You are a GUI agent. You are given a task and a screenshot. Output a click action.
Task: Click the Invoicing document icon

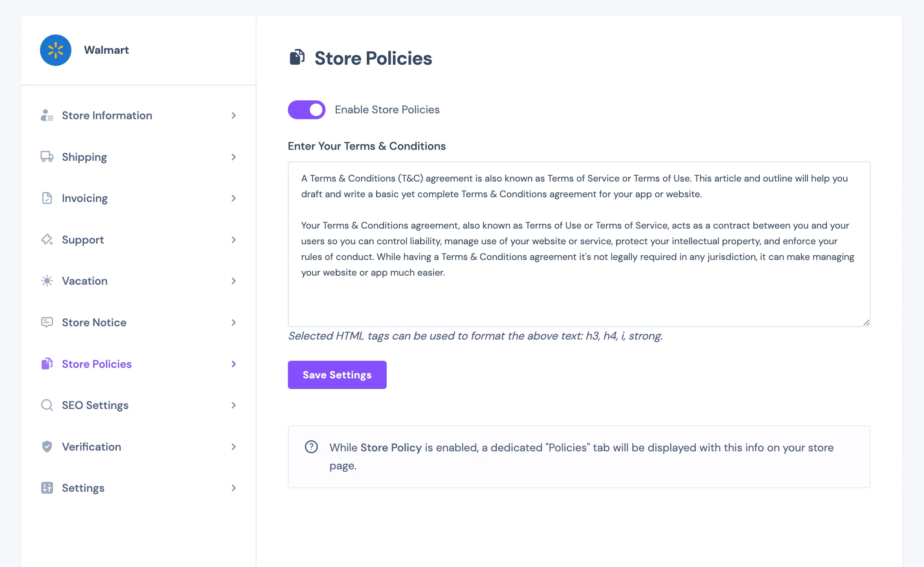point(47,198)
